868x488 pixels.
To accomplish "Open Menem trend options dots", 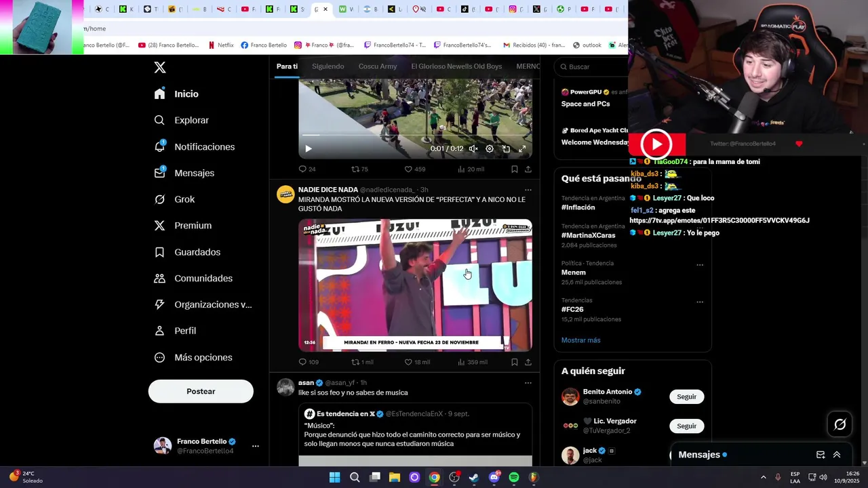I will tap(700, 265).
